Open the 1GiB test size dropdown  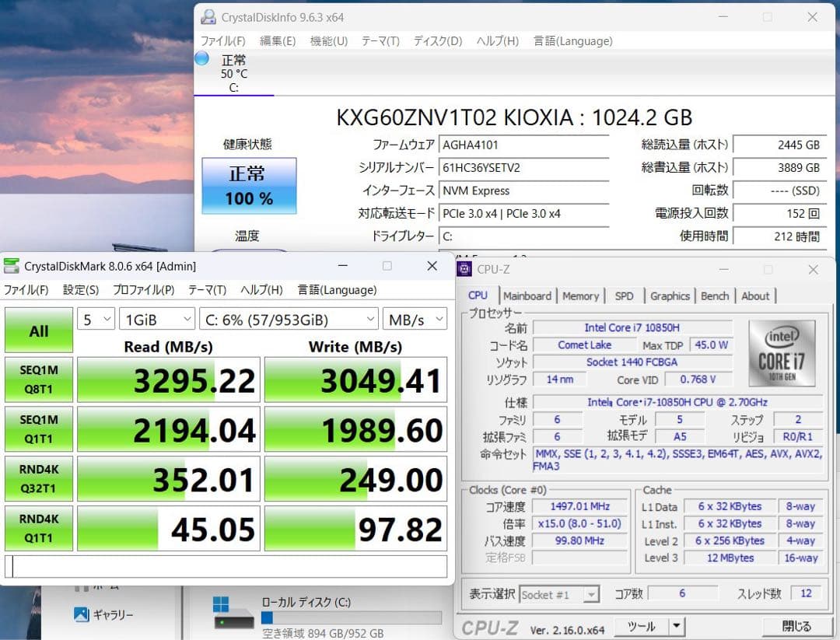(157, 319)
